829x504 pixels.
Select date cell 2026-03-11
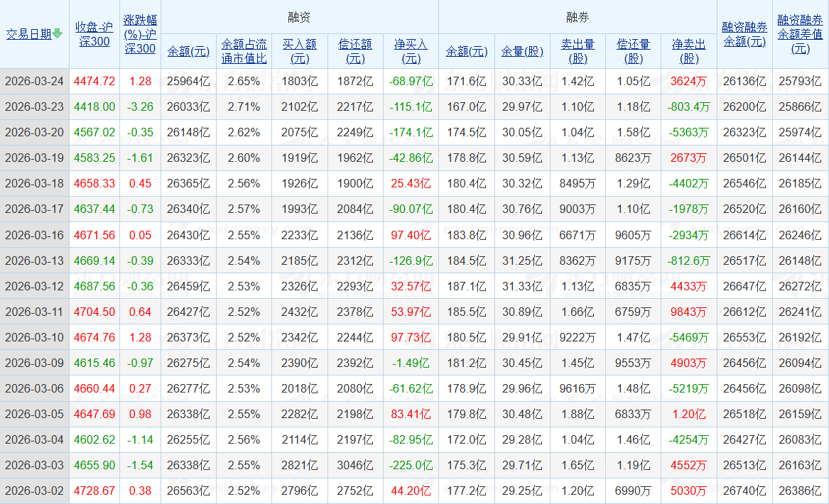34,312
